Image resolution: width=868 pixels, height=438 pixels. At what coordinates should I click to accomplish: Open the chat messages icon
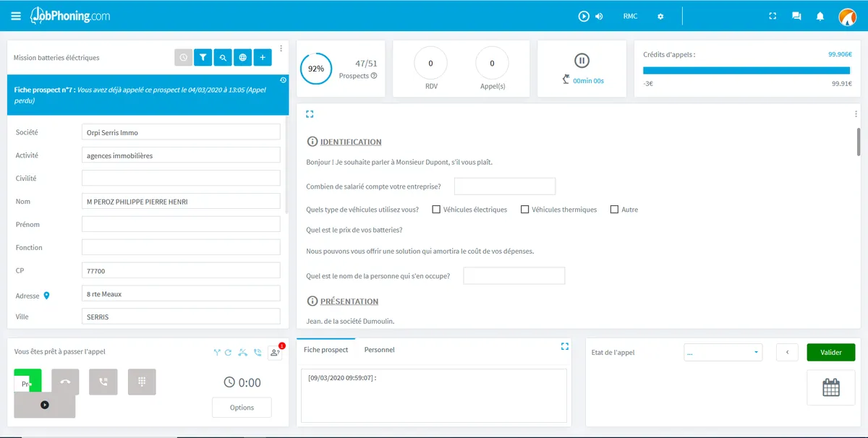796,16
